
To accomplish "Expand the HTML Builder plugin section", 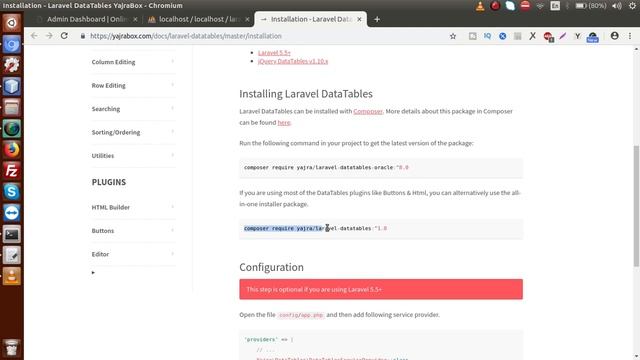I will pos(133,207).
